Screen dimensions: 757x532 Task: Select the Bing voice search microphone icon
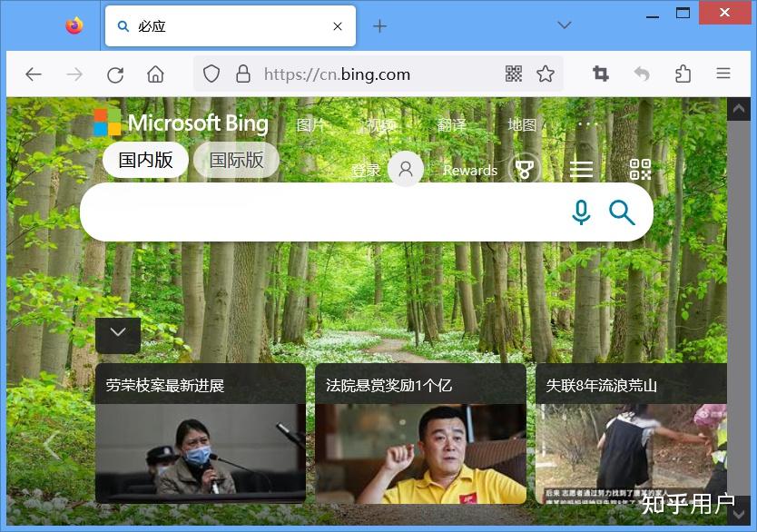pyautogui.click(x=581, y=212)
